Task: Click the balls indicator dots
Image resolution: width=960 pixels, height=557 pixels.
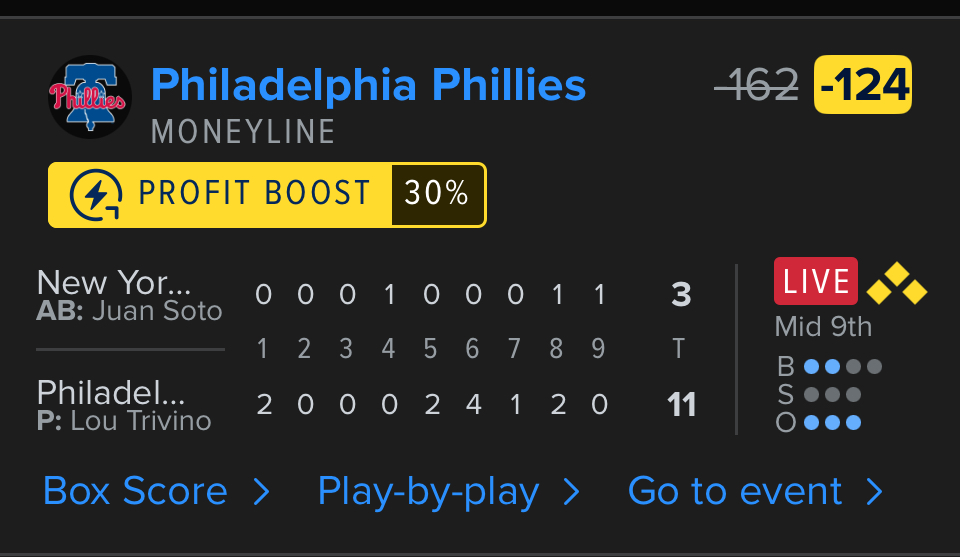Action: point(842,366)
